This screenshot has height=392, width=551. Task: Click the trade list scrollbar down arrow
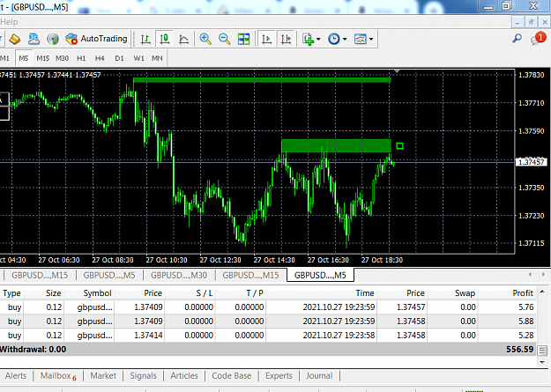[x=542, y=362]
